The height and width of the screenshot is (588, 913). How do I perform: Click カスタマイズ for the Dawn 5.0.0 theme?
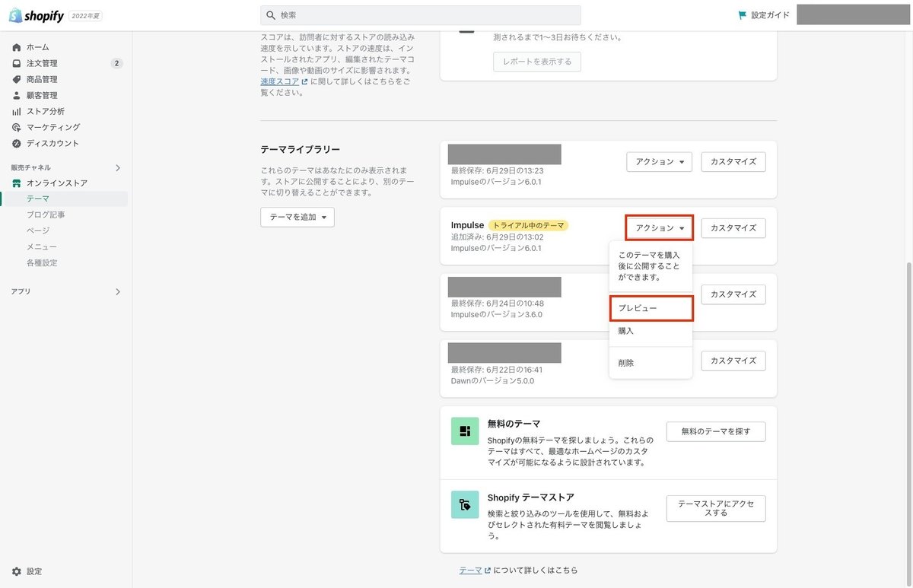(x=733, y=361)
